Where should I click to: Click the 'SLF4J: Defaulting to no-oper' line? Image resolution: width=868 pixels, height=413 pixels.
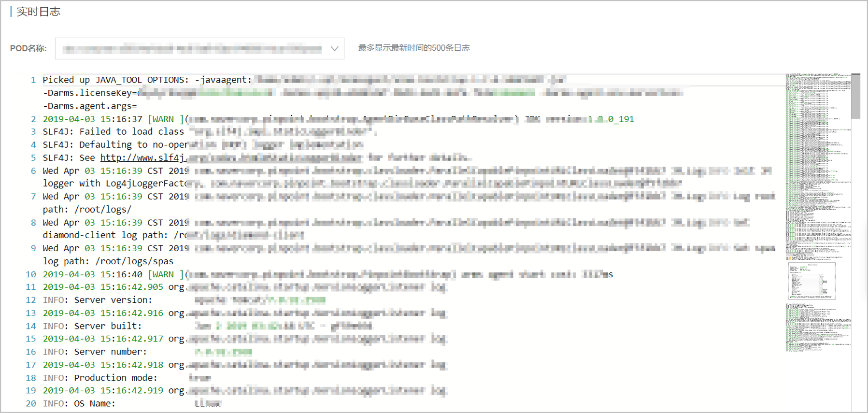coord(114,144)
